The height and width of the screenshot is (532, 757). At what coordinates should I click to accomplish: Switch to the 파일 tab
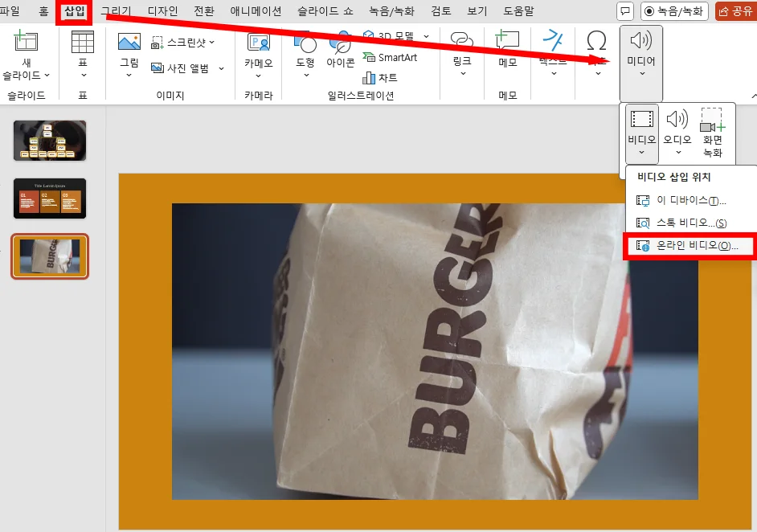(x=10, y=11)
